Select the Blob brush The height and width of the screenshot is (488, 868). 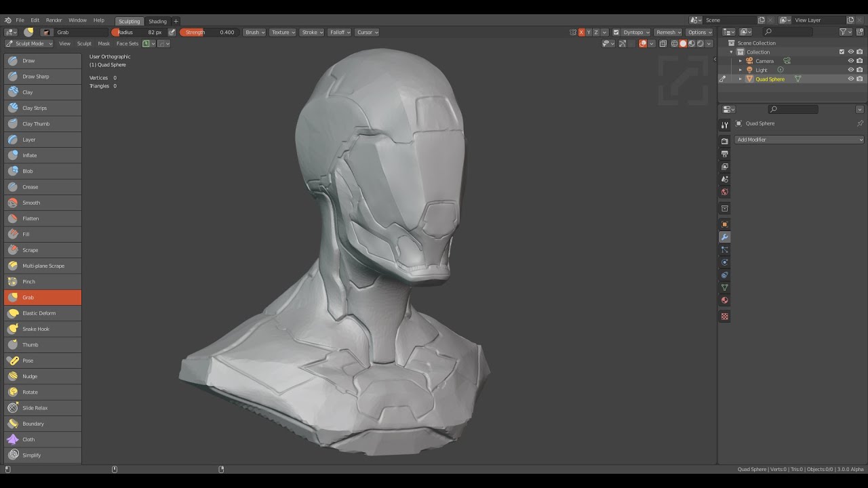(x=43, y=171)
